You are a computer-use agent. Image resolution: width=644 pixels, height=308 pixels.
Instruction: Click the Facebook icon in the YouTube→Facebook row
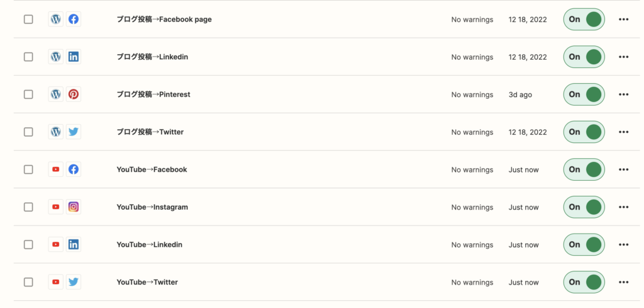pos(74,169)
